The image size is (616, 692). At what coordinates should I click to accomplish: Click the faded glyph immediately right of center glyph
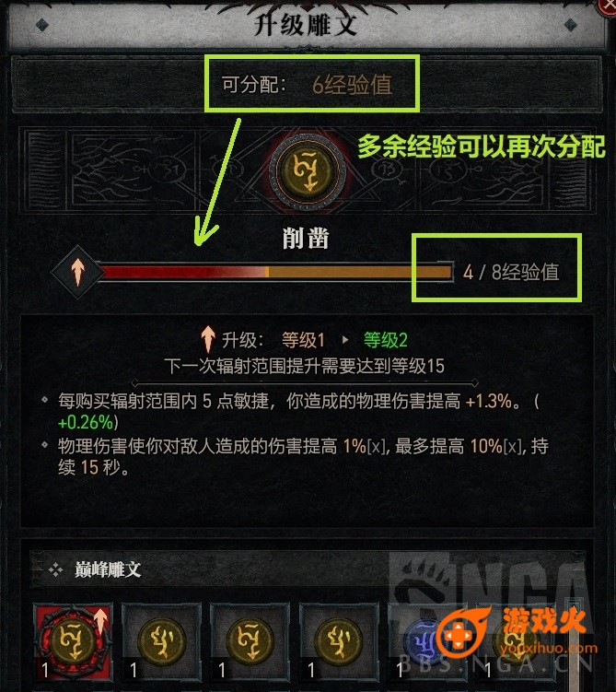pos(386,170)
